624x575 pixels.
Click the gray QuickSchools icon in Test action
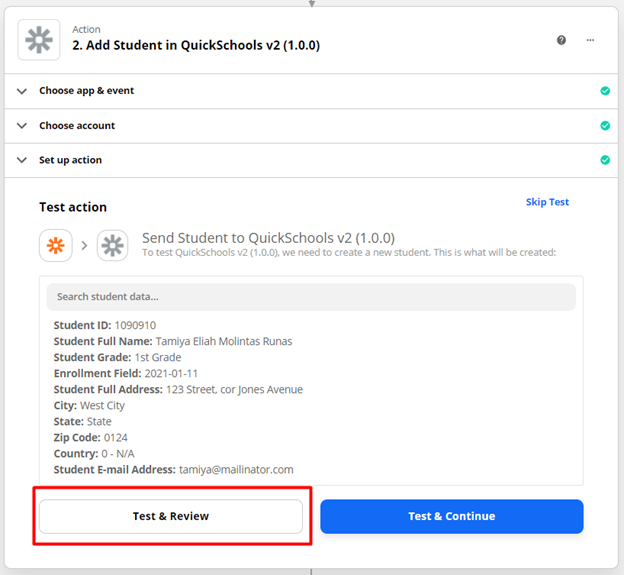click(x=113, y=246)
